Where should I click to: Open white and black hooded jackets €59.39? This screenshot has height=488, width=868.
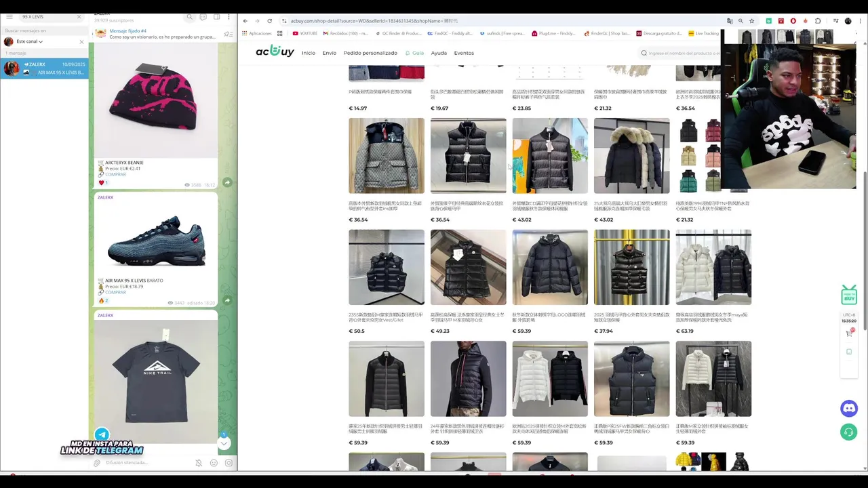pyautogui.click(x=550, y=379)
